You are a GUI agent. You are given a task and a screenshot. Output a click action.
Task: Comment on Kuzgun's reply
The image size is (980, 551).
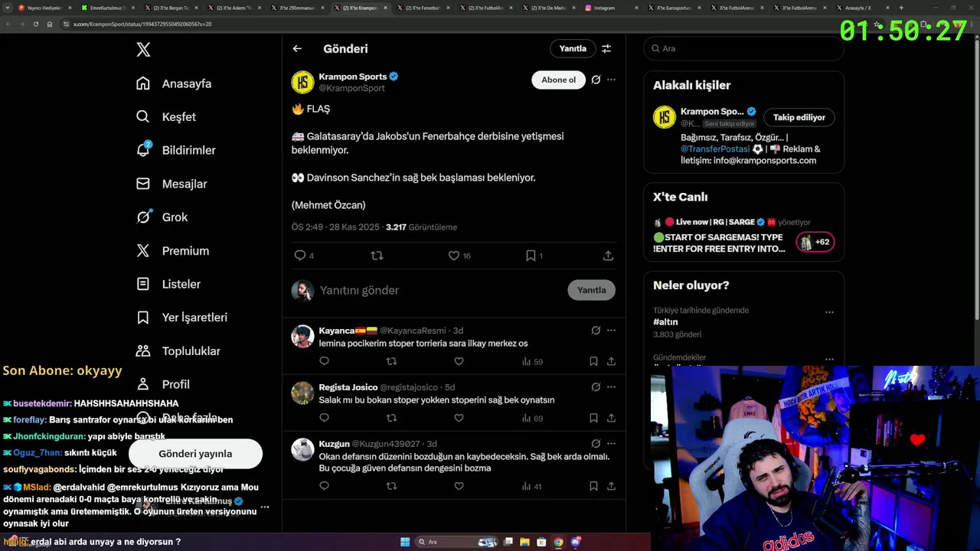(x=324, y=486)
